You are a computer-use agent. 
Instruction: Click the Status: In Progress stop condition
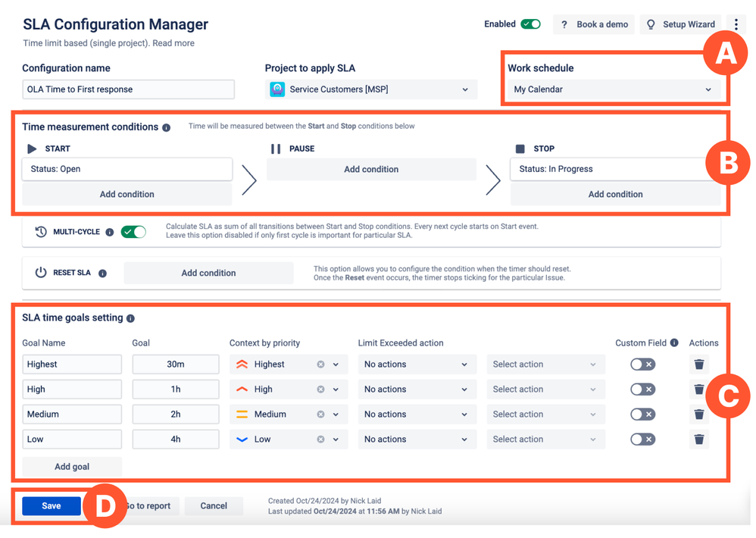[615, 169]
